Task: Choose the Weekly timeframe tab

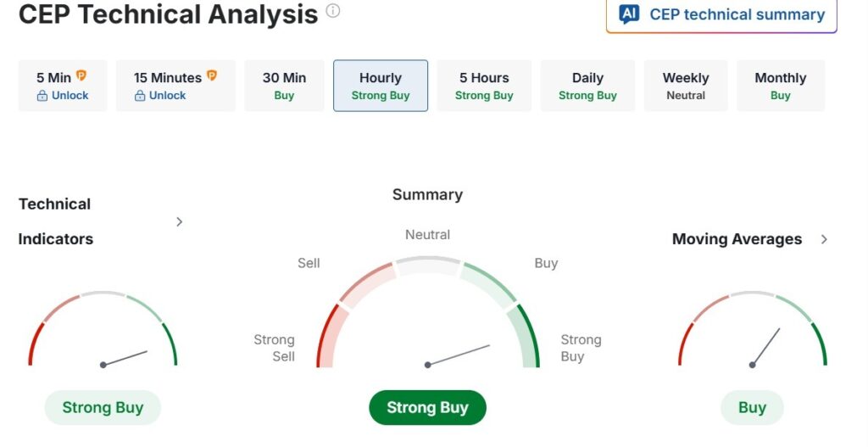Action: pyautogui.click(x=686, y=86)
